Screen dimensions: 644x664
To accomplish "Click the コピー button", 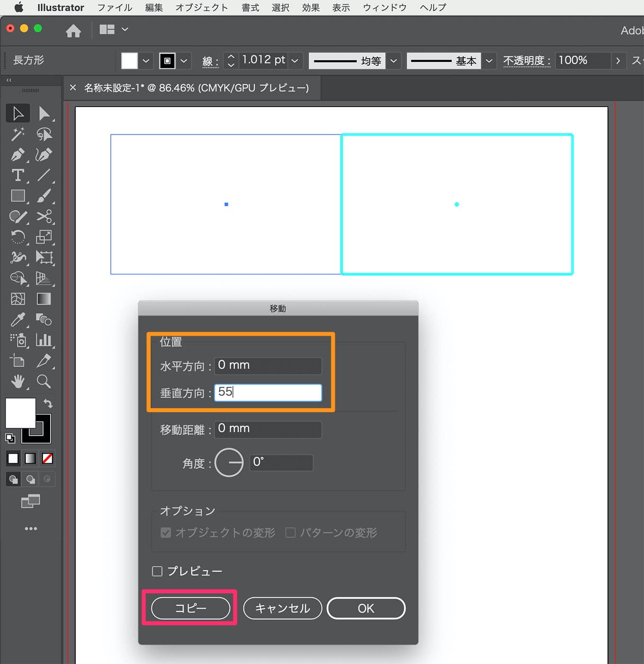I will click(x=191, y=608).
